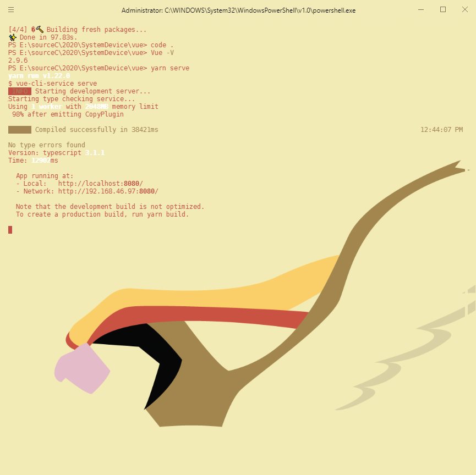Image resolution: width=476 pixels, height=475 pixels.
Task: Click the 'code .' command line
Action: click(91, 45)
